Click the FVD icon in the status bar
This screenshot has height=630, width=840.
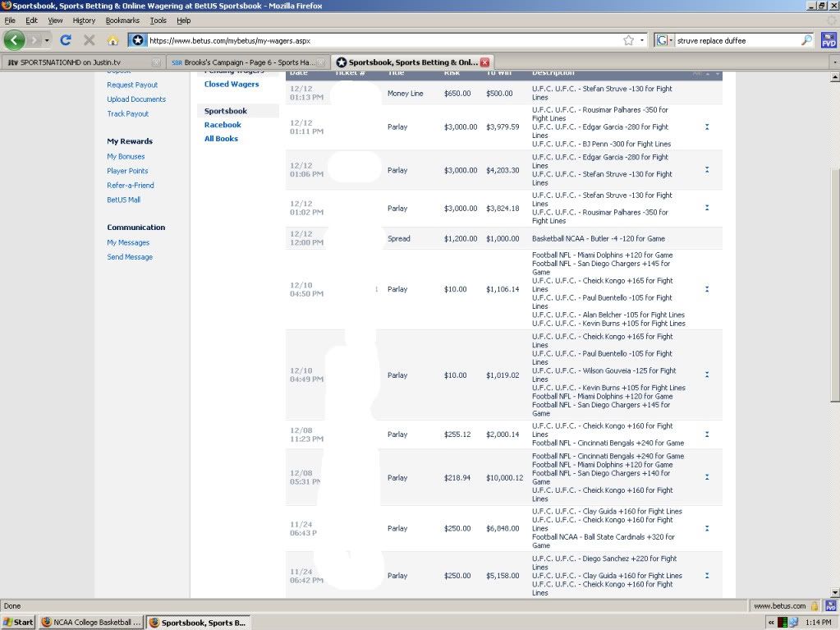tap(830, 606)
